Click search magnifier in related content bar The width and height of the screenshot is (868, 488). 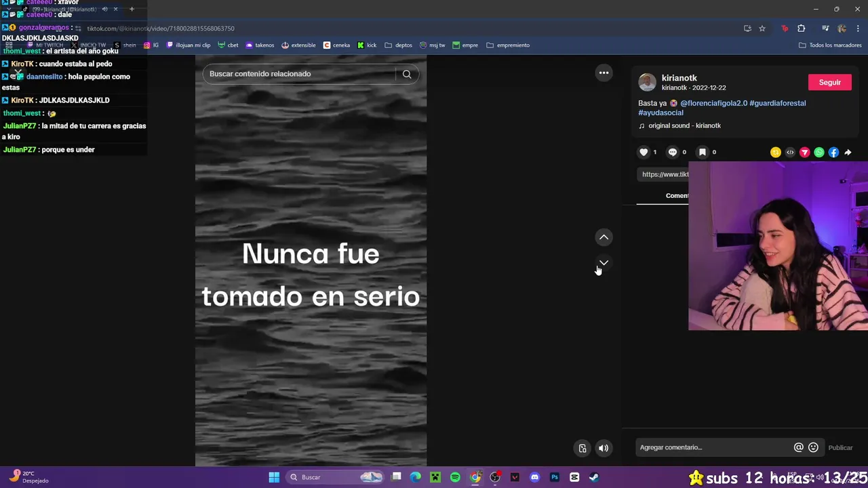click(407, 74)
